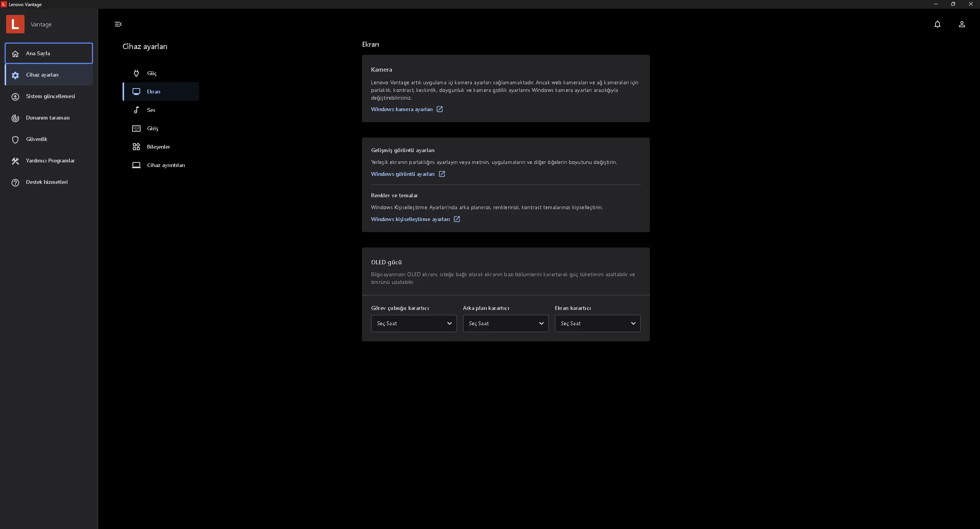Collapse the sidebar with the hamburger icon

(x=118, y=24)
